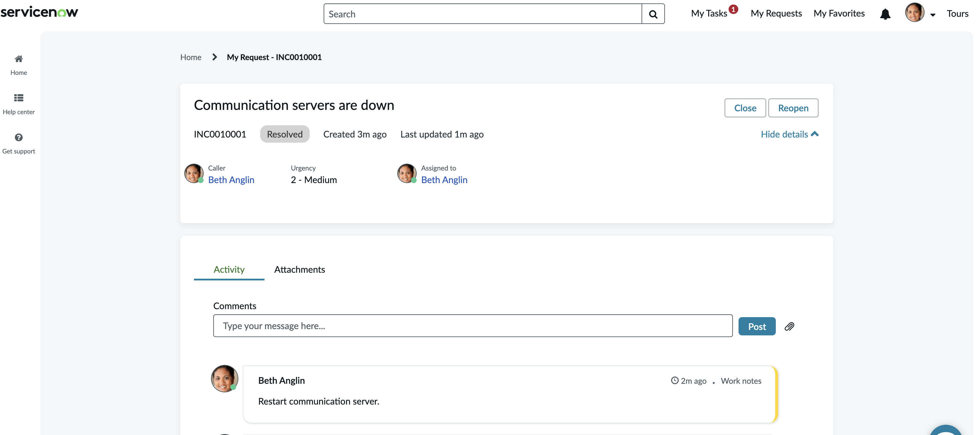Click 'Work notes' label on entry

741,381
